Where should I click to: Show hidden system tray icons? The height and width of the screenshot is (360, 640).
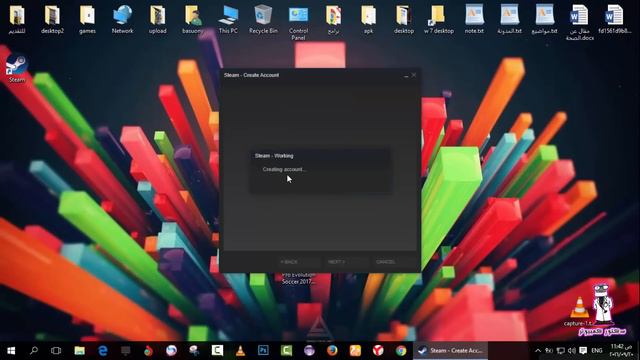(538, 351)
